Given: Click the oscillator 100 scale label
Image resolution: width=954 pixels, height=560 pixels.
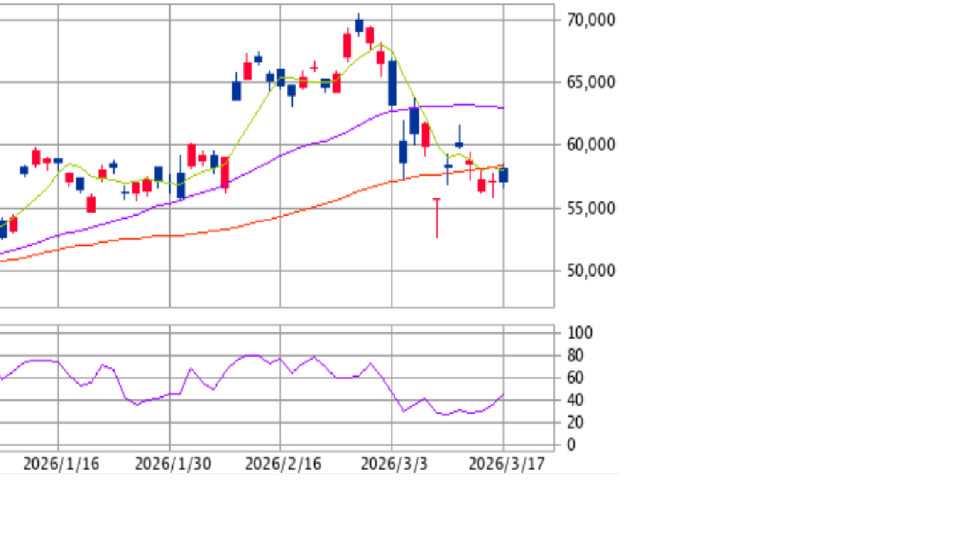Looking at the screenshot, I should tap(580, 333).
